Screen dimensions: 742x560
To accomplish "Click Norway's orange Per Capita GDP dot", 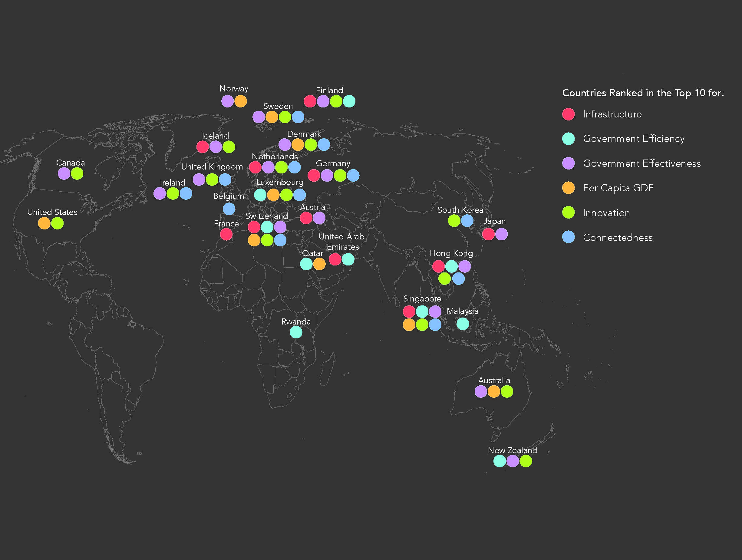I will 240,101.
